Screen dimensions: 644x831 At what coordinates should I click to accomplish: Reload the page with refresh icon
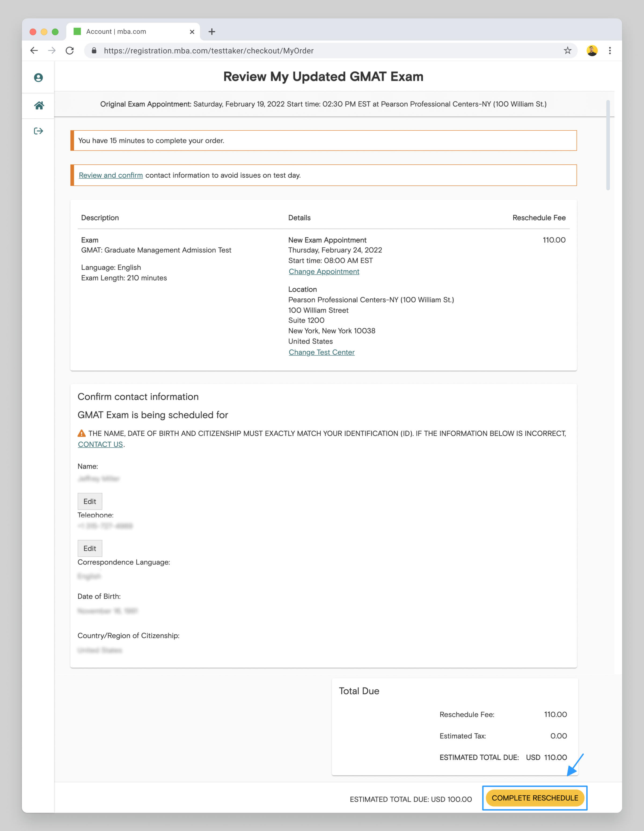[x=70, y=51]
